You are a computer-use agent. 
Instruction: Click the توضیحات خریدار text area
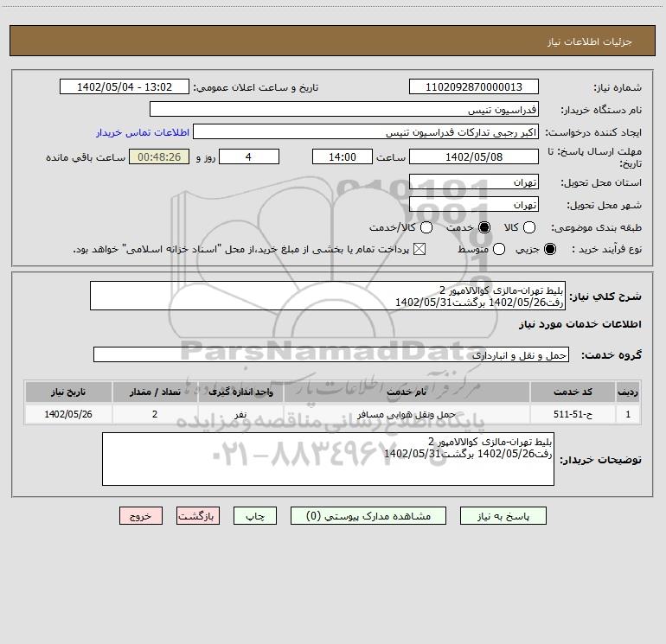(328, 459)
